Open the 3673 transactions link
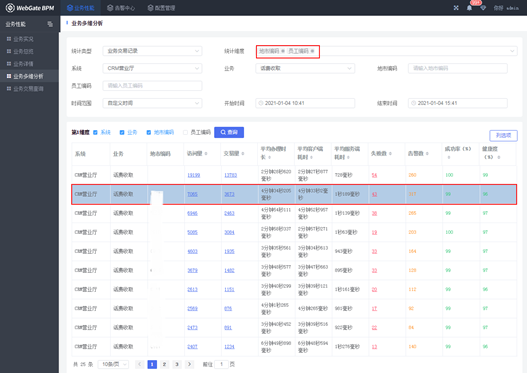 (229, 194)
